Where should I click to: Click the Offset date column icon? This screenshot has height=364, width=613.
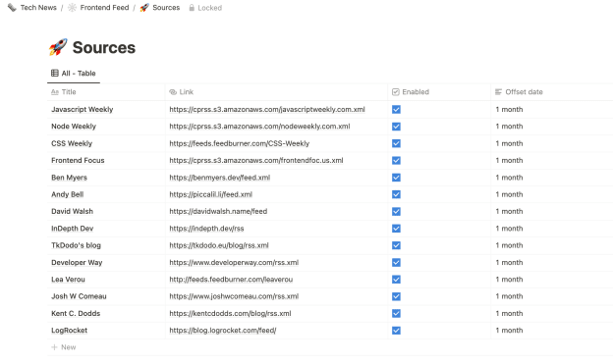click(498, 92)
